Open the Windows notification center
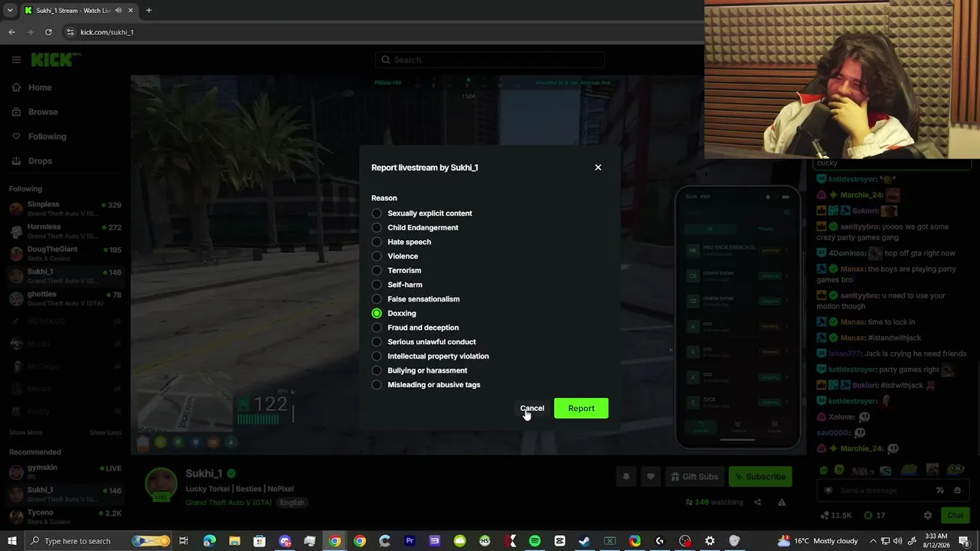The height and width of the screenshot is (551, 980). point(964,541)
